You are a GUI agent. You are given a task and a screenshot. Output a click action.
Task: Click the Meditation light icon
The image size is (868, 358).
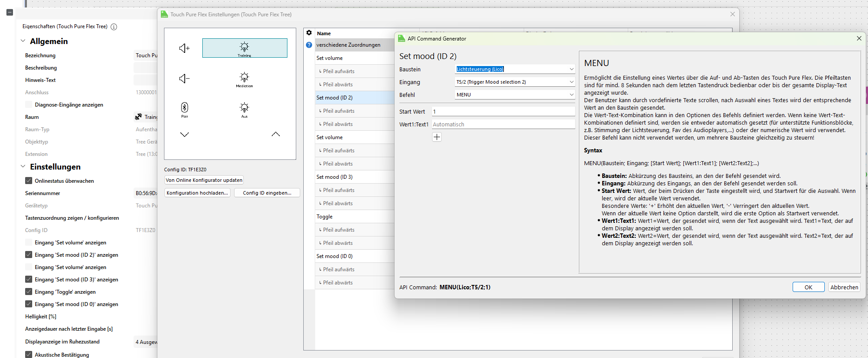coord(244,78)
